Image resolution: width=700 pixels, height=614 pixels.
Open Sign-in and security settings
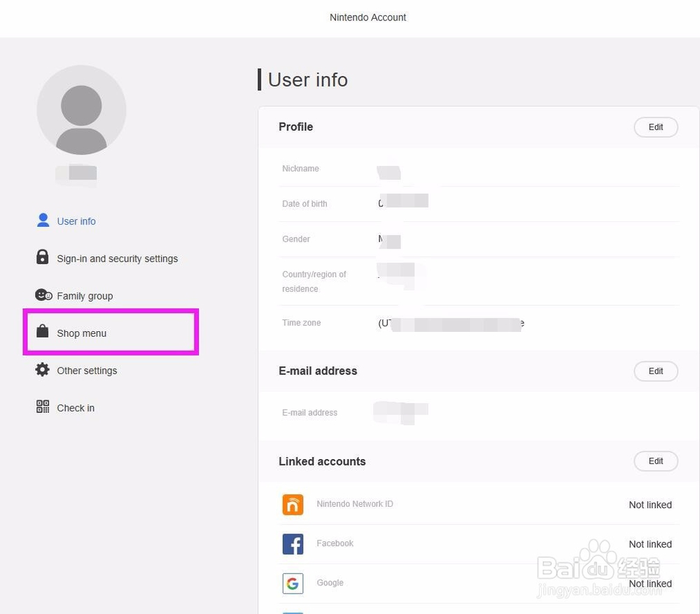click(117, 258)
